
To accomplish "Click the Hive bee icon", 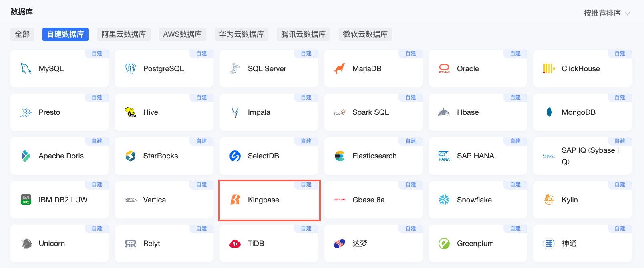I will pos(131,112).
